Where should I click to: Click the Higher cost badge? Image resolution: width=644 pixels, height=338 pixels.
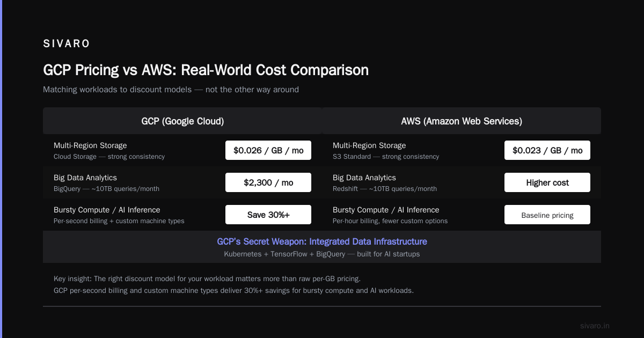547,182
